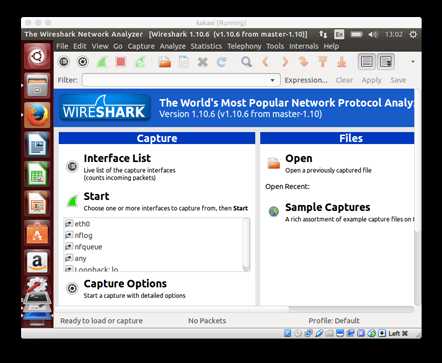Go forward in packet history

click(284, 62)
